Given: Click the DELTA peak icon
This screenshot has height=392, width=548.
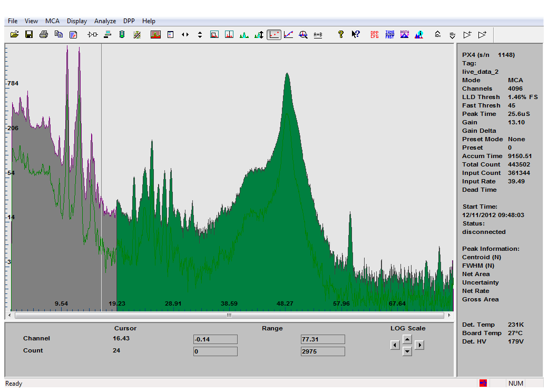Looking at the screenshot, I should click(x=404, y=34).
